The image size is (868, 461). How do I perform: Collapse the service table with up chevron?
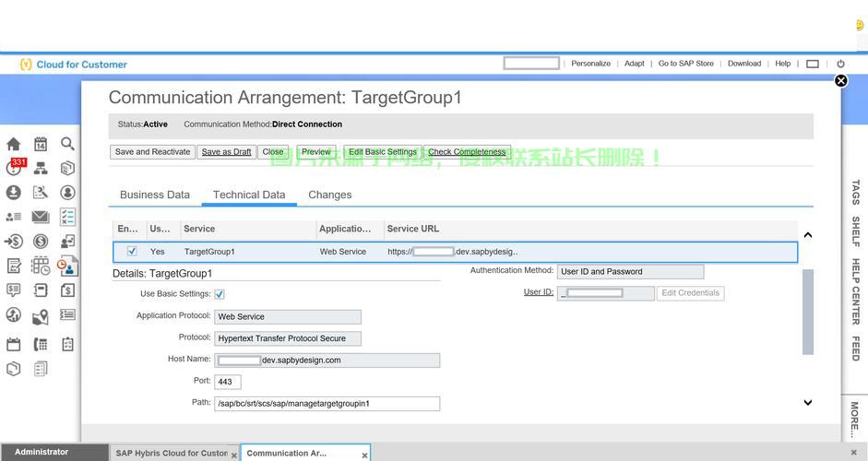coord(807,235)
